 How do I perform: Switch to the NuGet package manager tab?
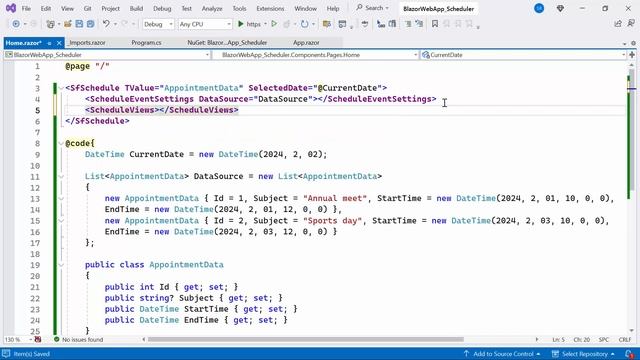pos(227,43)
